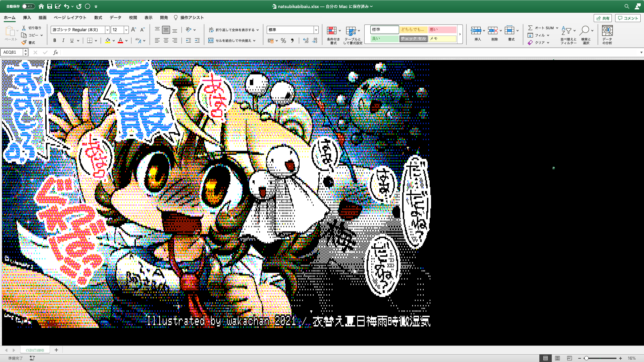The width and height of the screenshot is (644, 362).
Task: Click the fill color bucket icon
Action: [x=108, y=41]
